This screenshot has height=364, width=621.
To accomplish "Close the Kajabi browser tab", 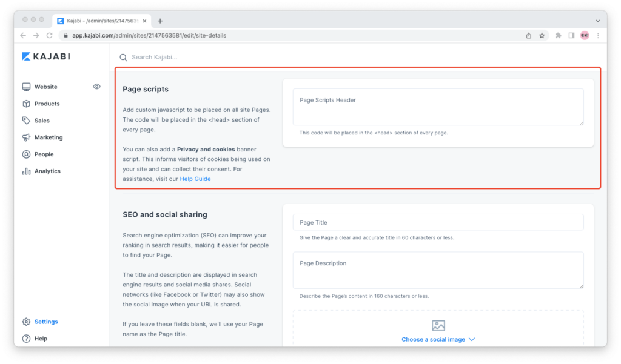I will tap(144, 21).
